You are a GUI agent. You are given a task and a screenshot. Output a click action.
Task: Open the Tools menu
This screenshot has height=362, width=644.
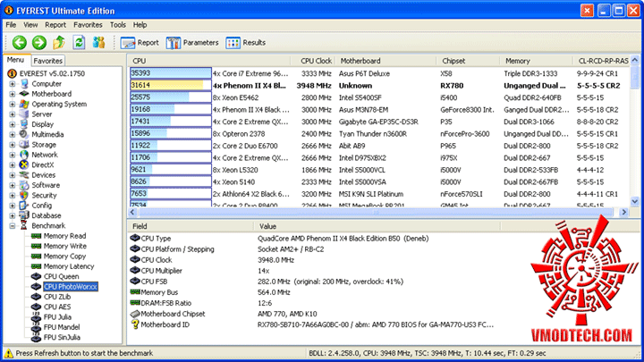click(x=118, y=25)
